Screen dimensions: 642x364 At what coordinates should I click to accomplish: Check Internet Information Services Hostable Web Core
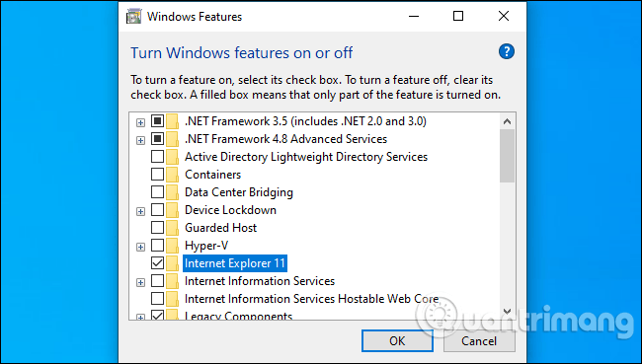[x=158, y=299]
